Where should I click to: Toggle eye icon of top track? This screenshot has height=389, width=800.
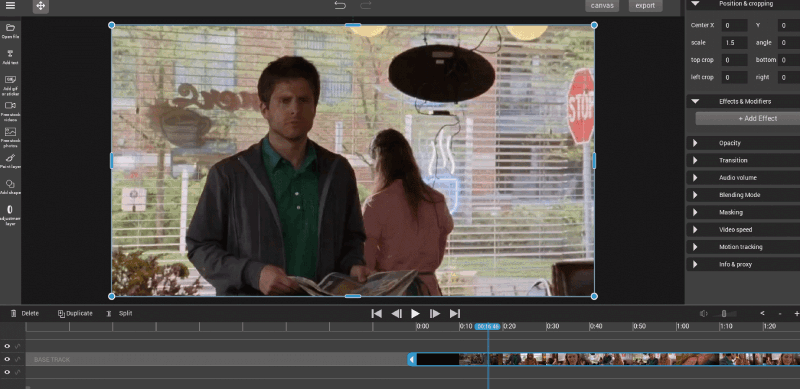(7, 346)
